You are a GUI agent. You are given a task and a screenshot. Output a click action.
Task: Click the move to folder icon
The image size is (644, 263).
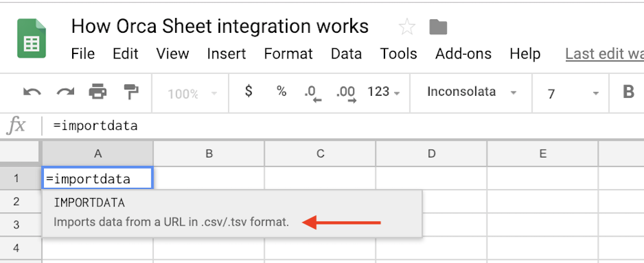coord(438,27)
